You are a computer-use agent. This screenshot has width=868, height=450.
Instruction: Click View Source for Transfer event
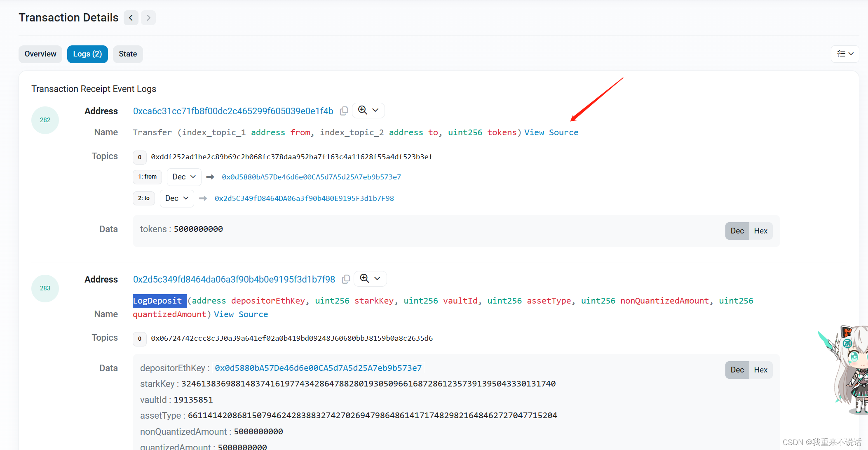point(551,132)
